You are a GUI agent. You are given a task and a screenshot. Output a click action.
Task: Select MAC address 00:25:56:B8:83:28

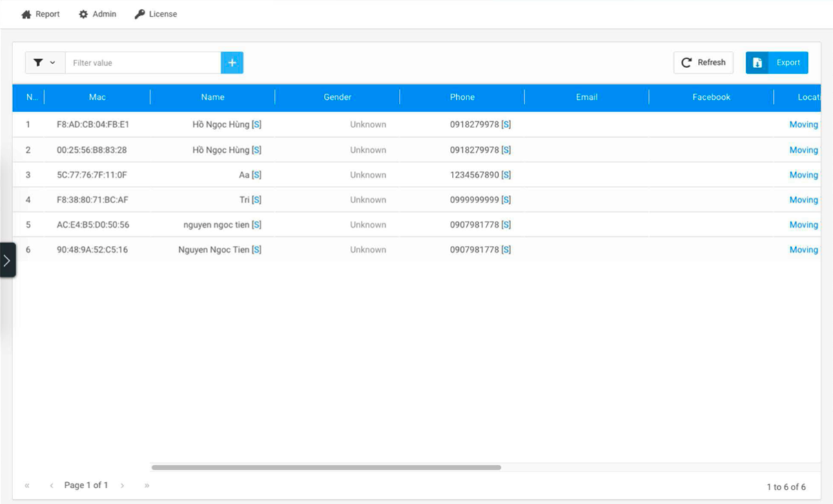(x=92, y=150)
